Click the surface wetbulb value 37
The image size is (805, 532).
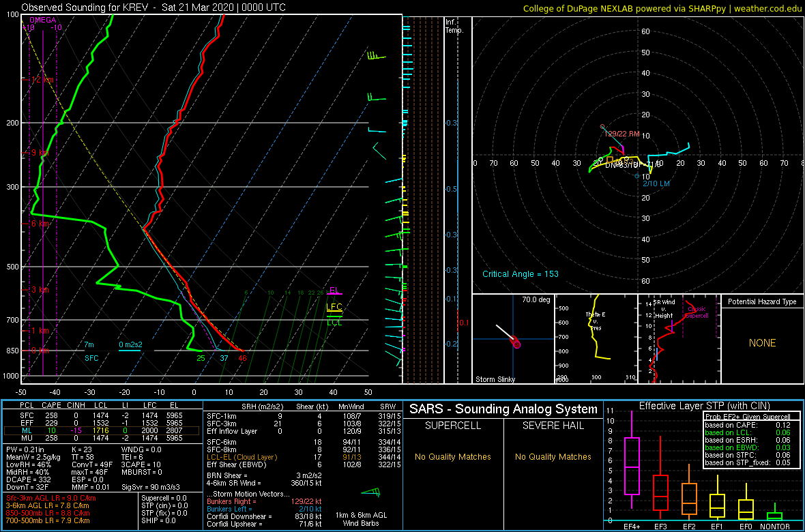(224, 358)
